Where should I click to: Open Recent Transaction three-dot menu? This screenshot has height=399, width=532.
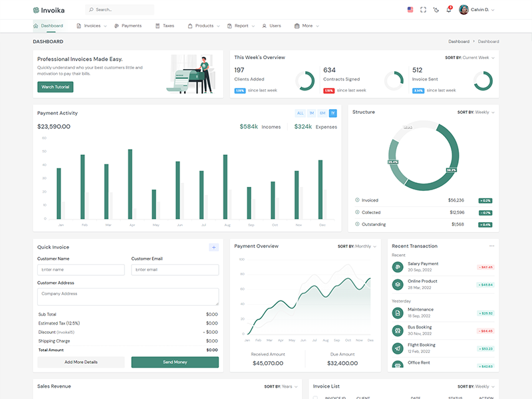pyautogui.click(x=492, y=246)
